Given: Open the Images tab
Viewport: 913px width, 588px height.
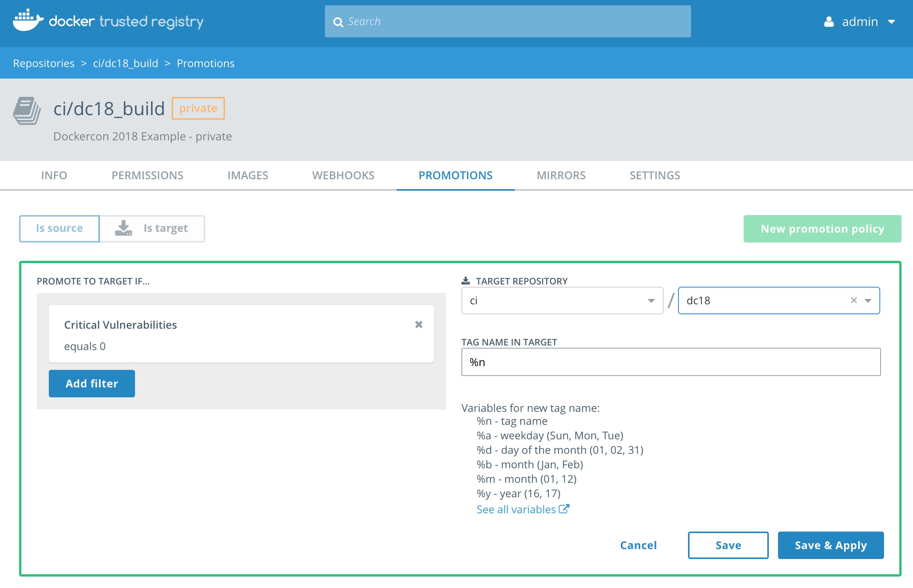Looking at the screenshot, I should (248, 175).
